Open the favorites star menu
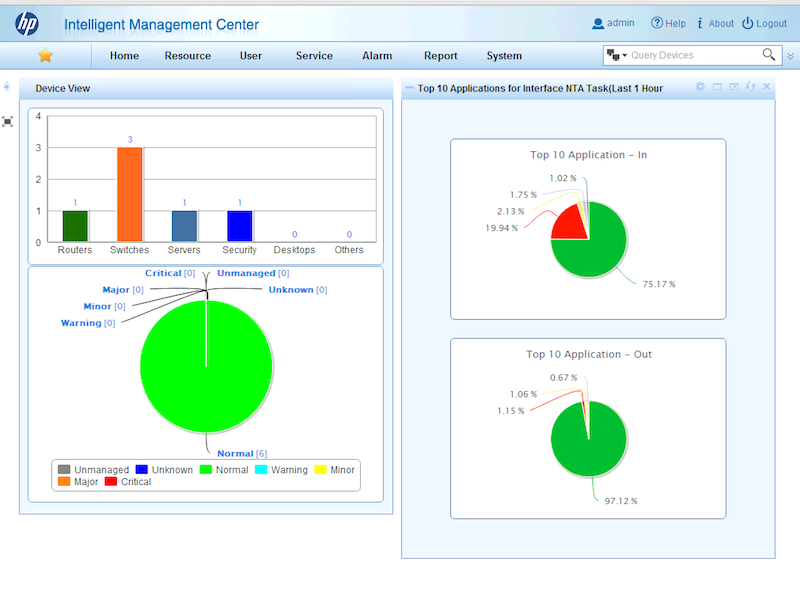This screenshot has height=592, width=800. 45,55
